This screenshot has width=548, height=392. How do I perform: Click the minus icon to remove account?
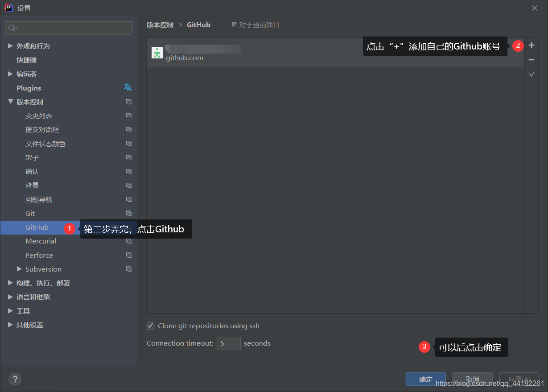(x=531, y=60)
